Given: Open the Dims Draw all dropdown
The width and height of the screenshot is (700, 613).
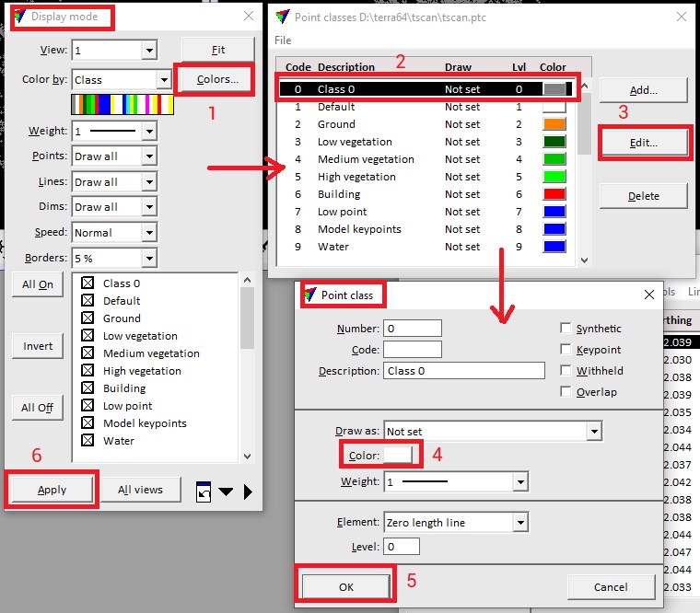Looking at the screenshot, I should click(x=149, y=207).
